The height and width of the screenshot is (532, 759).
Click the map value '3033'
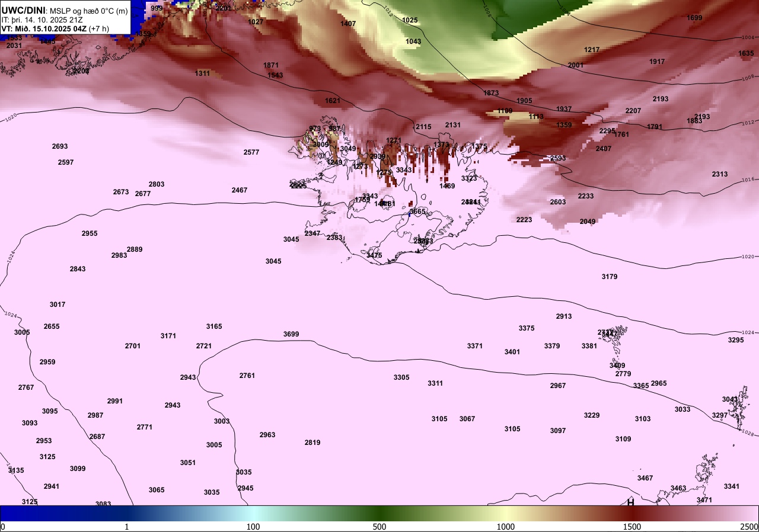coord(683,409)
